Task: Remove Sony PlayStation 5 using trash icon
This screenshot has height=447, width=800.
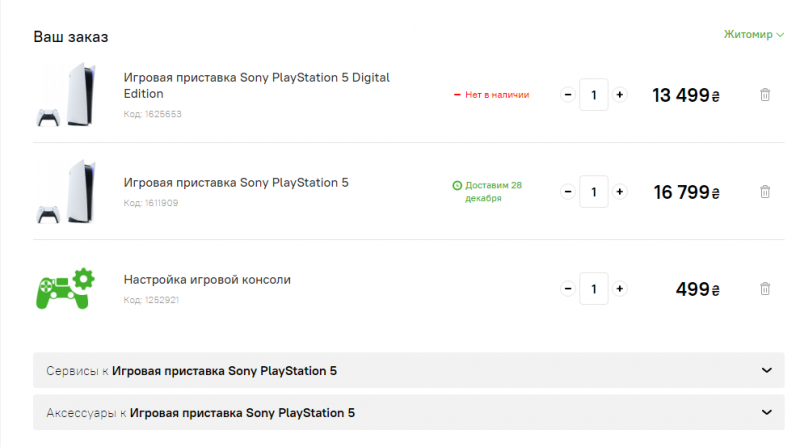Action: pyautogui.click(x=765, y=191)
